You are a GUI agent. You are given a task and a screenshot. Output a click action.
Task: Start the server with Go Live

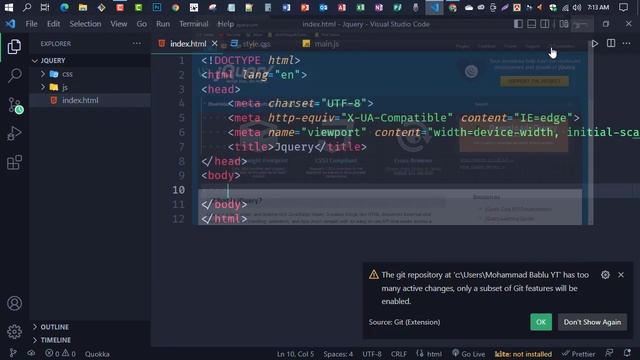469,353
